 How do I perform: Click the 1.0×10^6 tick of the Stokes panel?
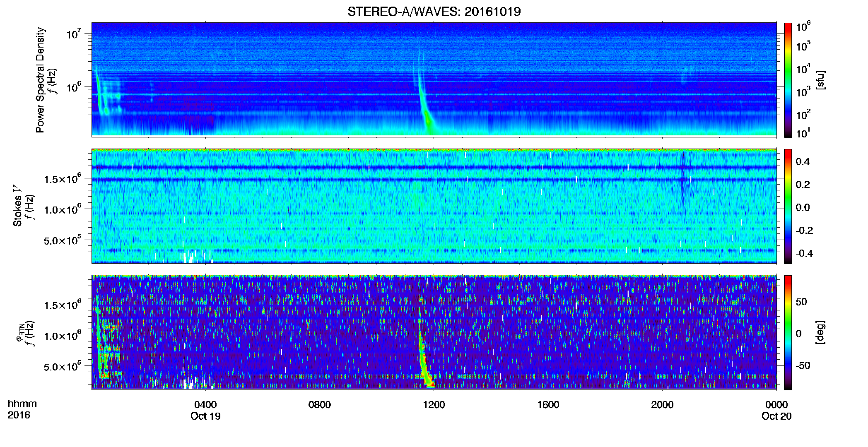pyautogui.click(x=62, y=209)
